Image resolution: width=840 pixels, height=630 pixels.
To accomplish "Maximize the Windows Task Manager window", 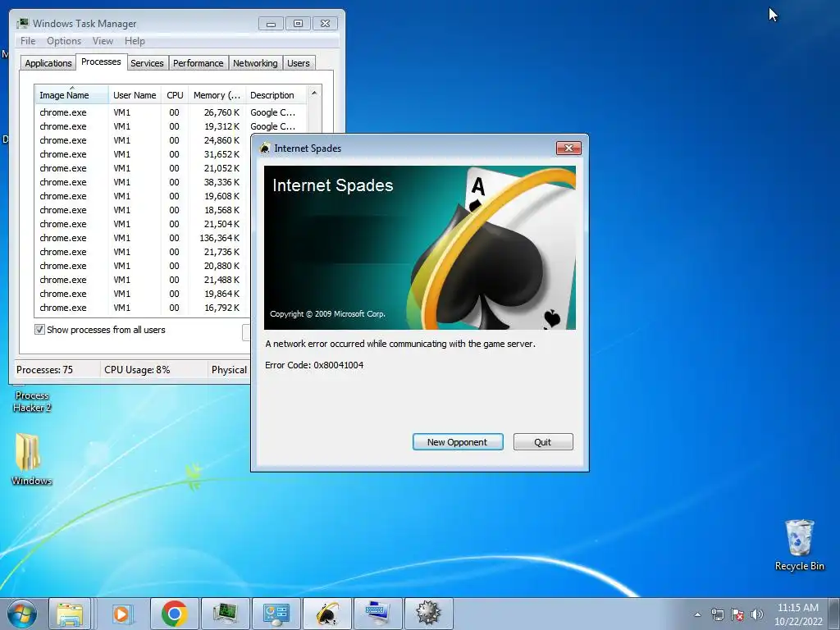I will (298, 24).
